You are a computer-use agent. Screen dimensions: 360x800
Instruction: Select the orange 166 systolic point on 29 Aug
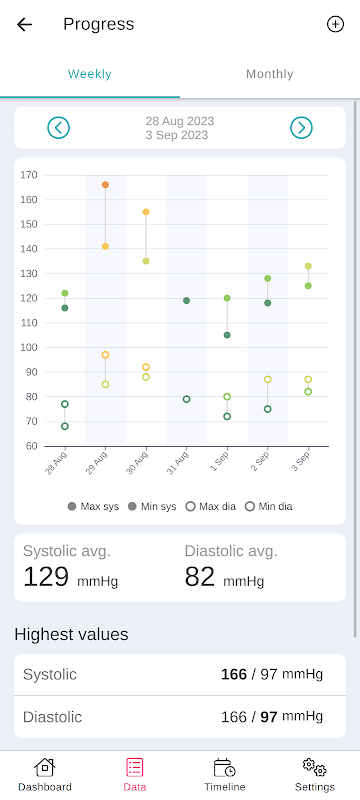(105, 185)
